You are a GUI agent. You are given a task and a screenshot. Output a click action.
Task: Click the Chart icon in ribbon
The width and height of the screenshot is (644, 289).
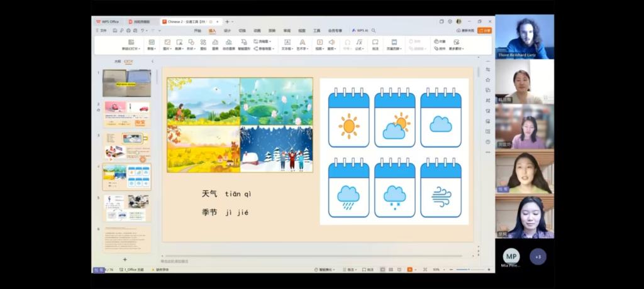coord(215,43)
